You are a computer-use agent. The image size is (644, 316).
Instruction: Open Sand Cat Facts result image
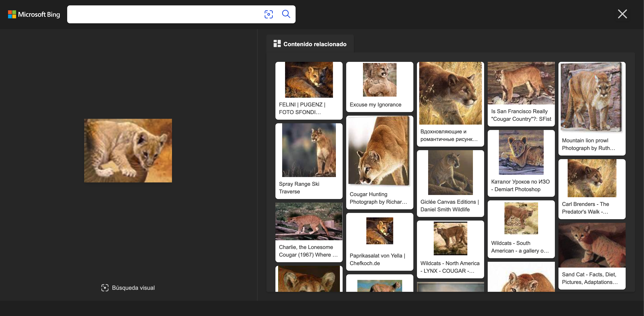pos(592,245)
